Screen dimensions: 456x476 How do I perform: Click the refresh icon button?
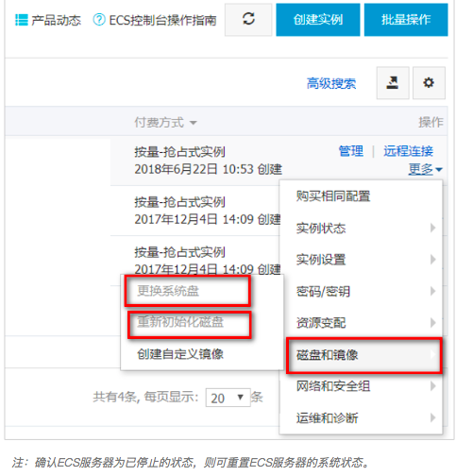click(x=248, y=20)
